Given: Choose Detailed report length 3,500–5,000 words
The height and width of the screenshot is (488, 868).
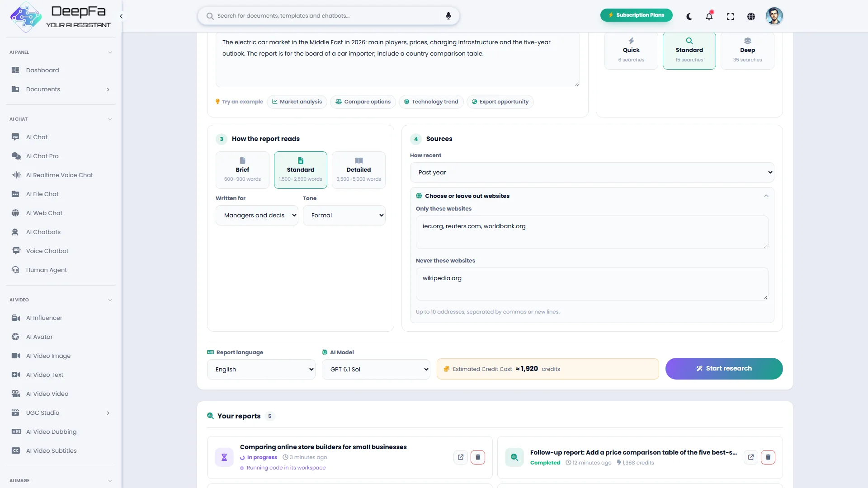Looking at the screenshot, I should (x=359, y=170).
